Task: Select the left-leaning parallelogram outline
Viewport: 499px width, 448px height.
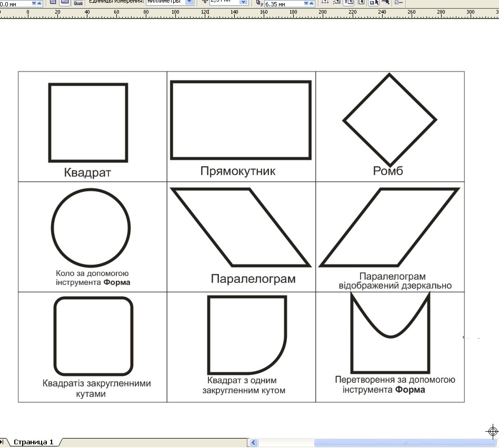Action: point(241,227)
